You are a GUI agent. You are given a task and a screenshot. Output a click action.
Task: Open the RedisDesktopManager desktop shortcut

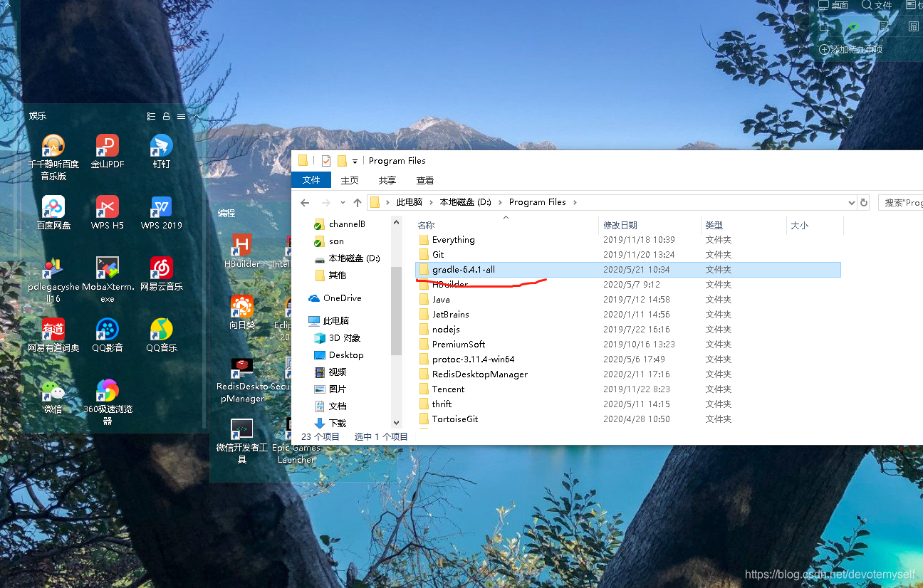(x=242, y=381)
